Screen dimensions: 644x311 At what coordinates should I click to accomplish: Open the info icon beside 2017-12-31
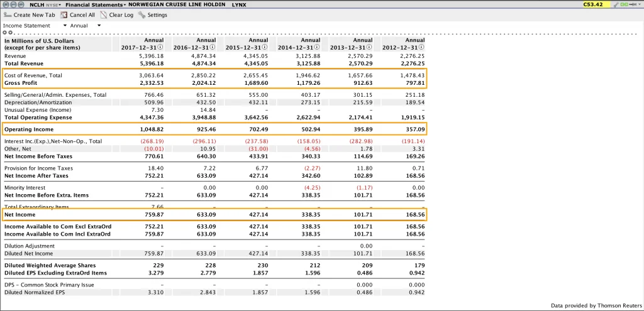[160, 48]
